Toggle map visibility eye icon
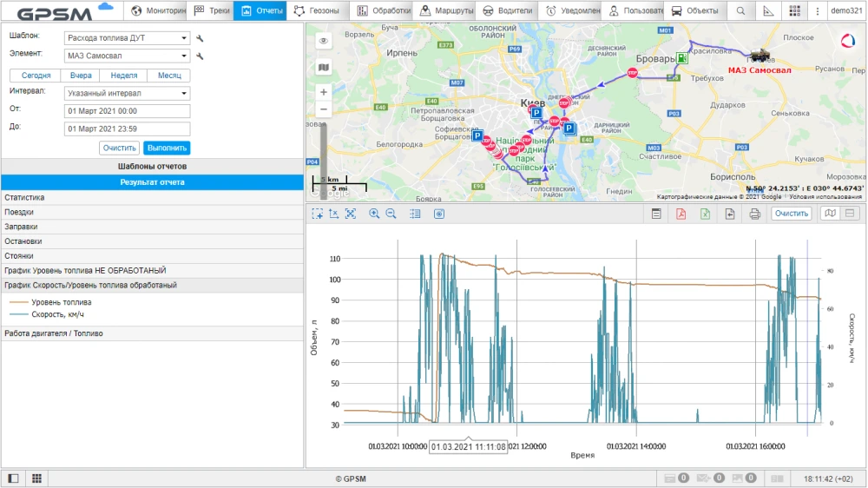This screenshot has height=488, width=868. (324, 41)
